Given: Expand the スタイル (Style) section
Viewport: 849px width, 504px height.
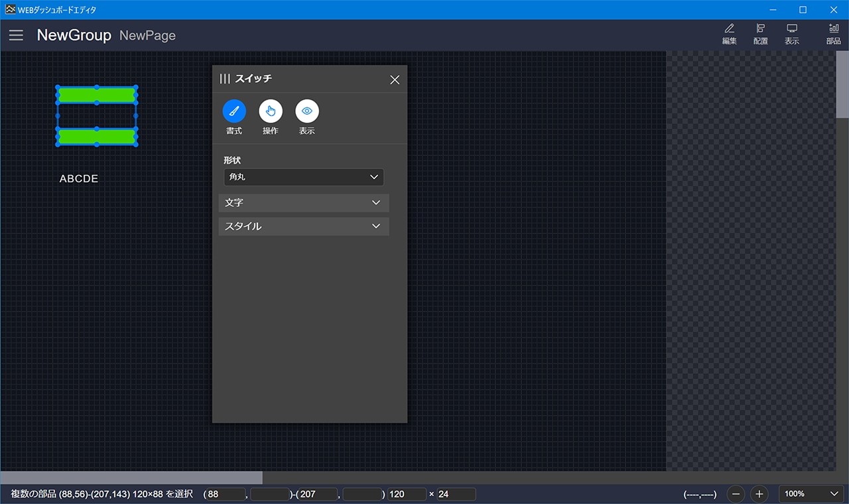Looking at the screenshot, I should click(x=304, y=226).
